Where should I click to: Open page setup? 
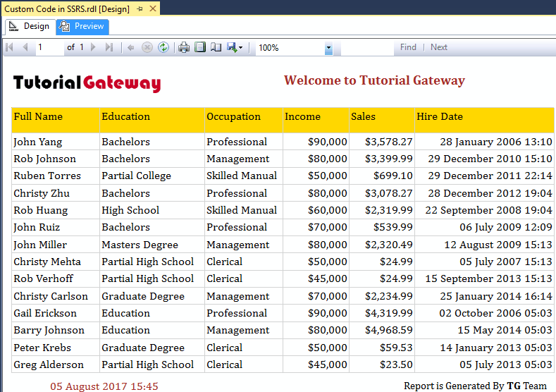[x=216, y=47]
